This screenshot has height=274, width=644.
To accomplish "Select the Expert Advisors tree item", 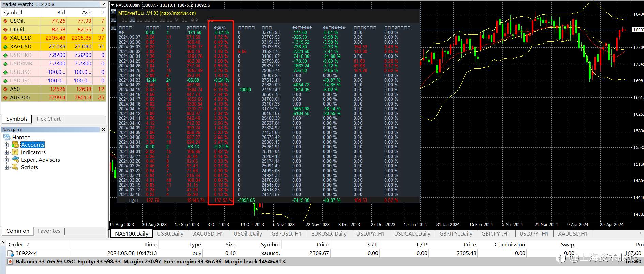I will coord(41,160).
